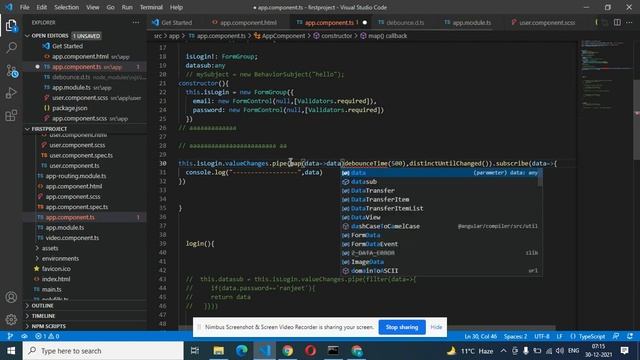Click the volume icon in system tray
This screenshot has height=360, width=640.
[x=560, y=351]
